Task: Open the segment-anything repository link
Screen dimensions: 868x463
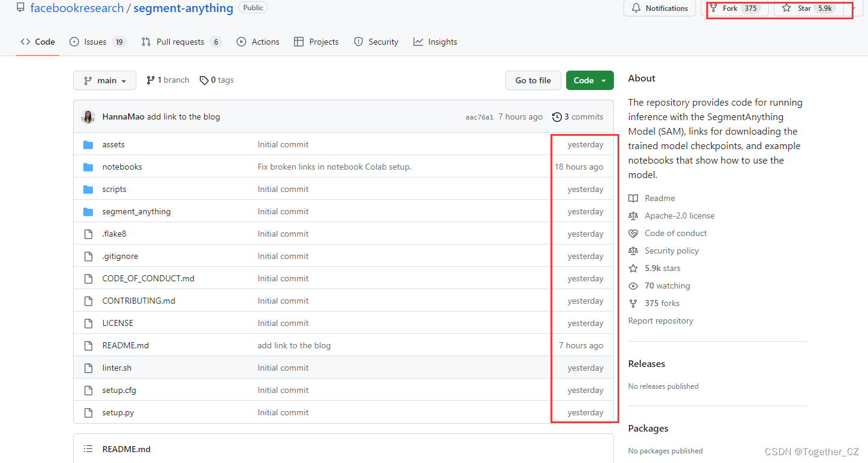Action: (183, 8)
